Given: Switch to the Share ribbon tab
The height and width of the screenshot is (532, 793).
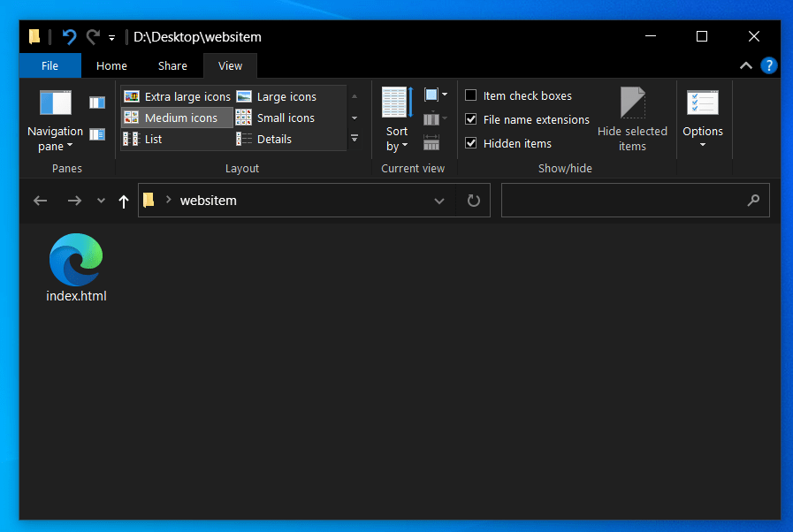Looking at the screenshot, I should pyautogui.click(x=172, y=65).
